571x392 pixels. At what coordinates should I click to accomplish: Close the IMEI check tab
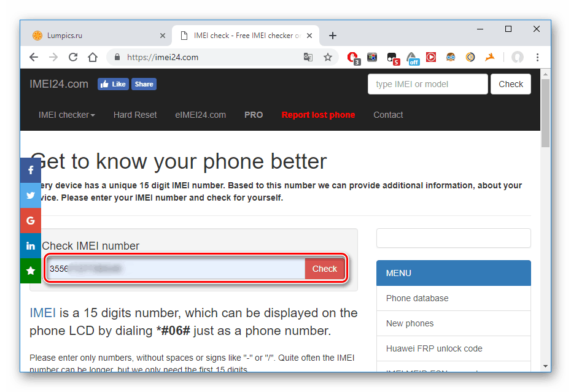click(309, 36)
